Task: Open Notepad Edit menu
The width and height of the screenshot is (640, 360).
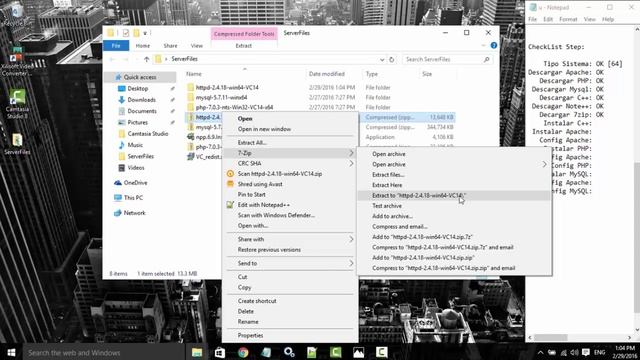Action: (547, 19)
